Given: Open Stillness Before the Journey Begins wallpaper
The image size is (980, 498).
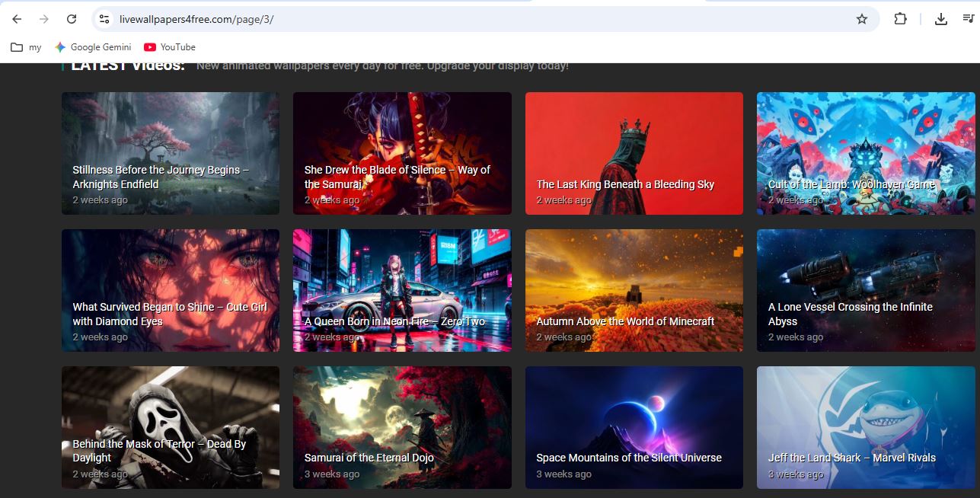Looking at the screenshot, I should pos(171,153).
